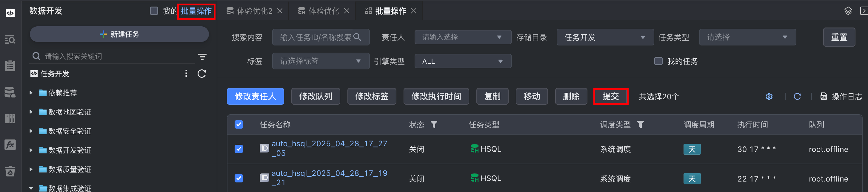Click the 输入任务ID/名称搜索 field
Viewport: 868px width, 192px height.
(x=316, y=37)
